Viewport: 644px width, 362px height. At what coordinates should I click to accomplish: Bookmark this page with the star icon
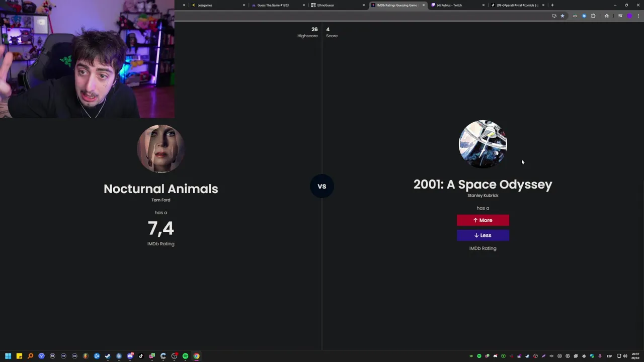(562, 16)
